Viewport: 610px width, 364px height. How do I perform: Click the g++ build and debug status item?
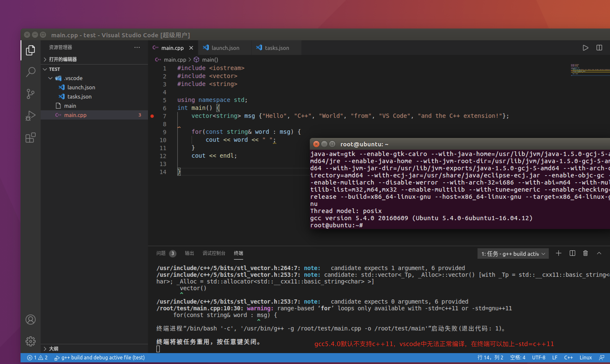(x=100, y=358)
